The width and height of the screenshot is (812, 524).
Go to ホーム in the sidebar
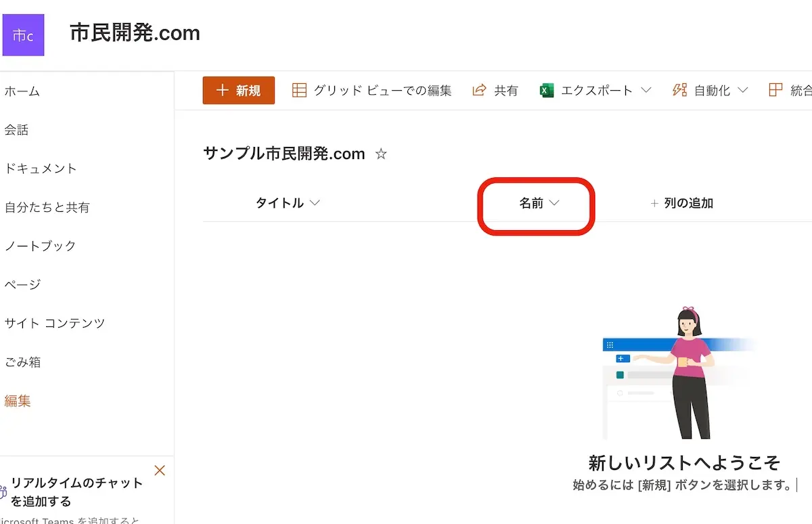click(22, 91)
